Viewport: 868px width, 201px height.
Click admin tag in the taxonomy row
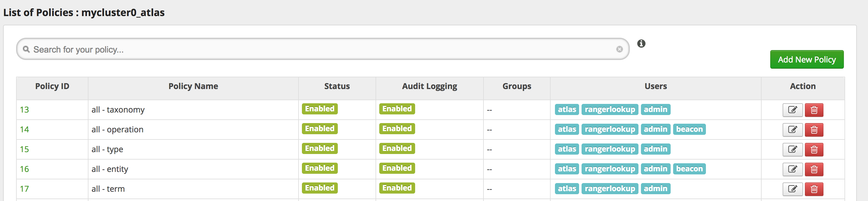tap(655, 109)
